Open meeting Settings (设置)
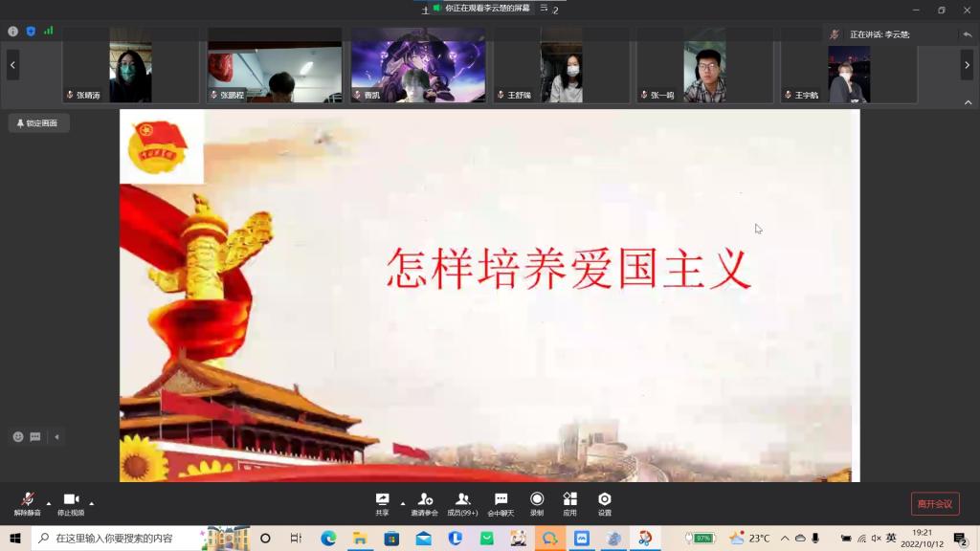Image resolution: width=980 pixels, height=551 pixels. (604, 503)
